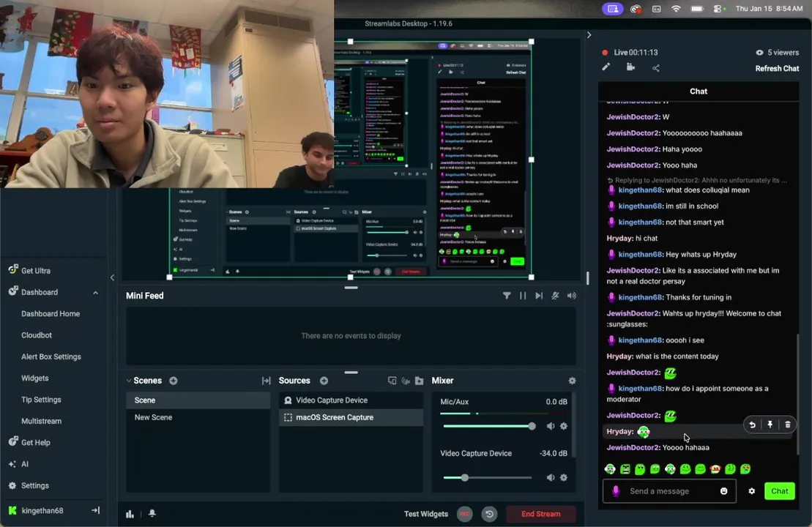Click the purple screen sharing menu bar icon
The height and width of the screenshot is (527, 812).
[x=613, y=9]
